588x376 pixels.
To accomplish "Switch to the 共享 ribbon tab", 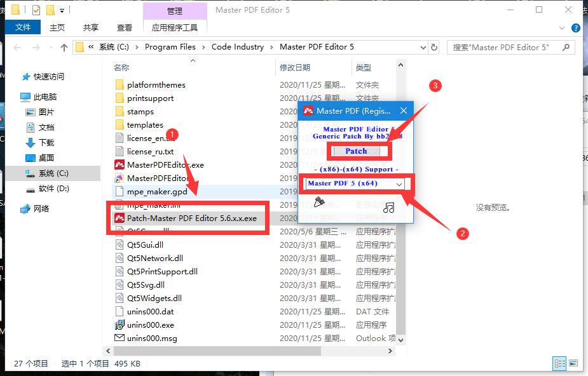I will [90, 27].
